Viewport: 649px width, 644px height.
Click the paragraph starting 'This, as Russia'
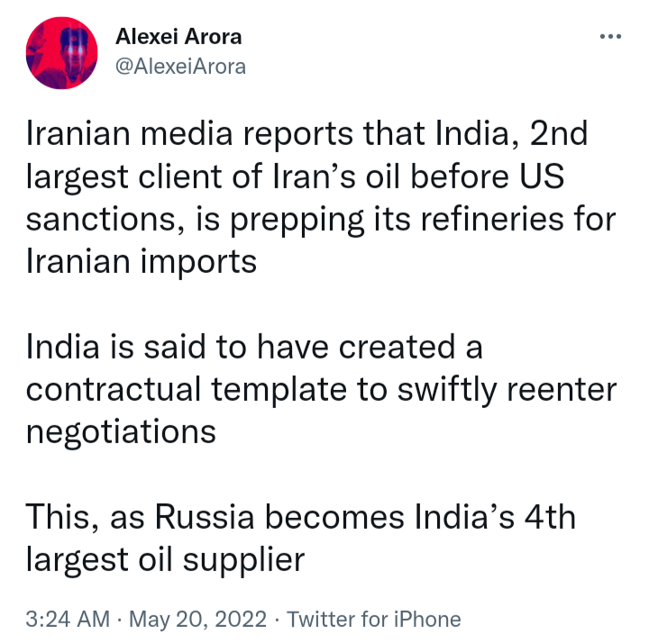click(300, 538)
